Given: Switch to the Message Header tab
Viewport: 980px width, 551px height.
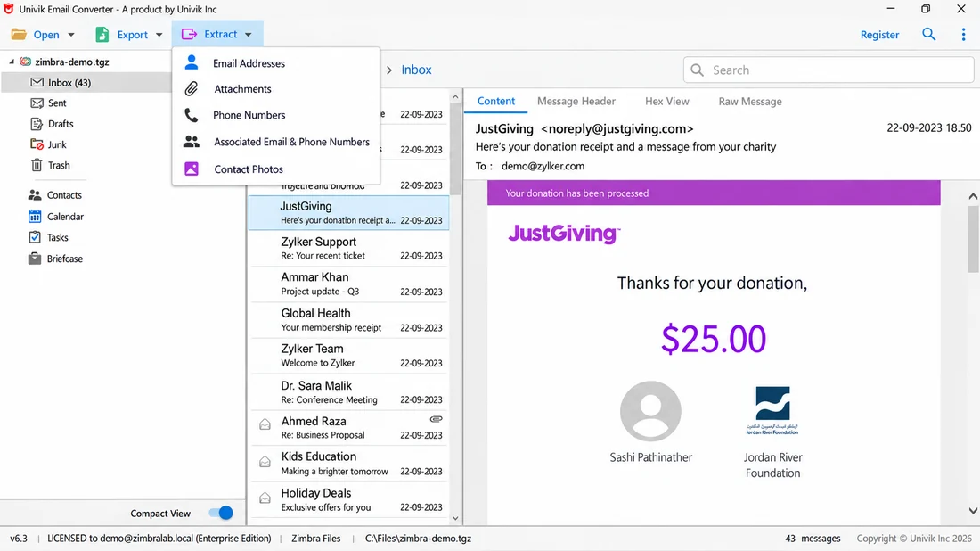Looking at the screenshot, I should click(576, 102).
